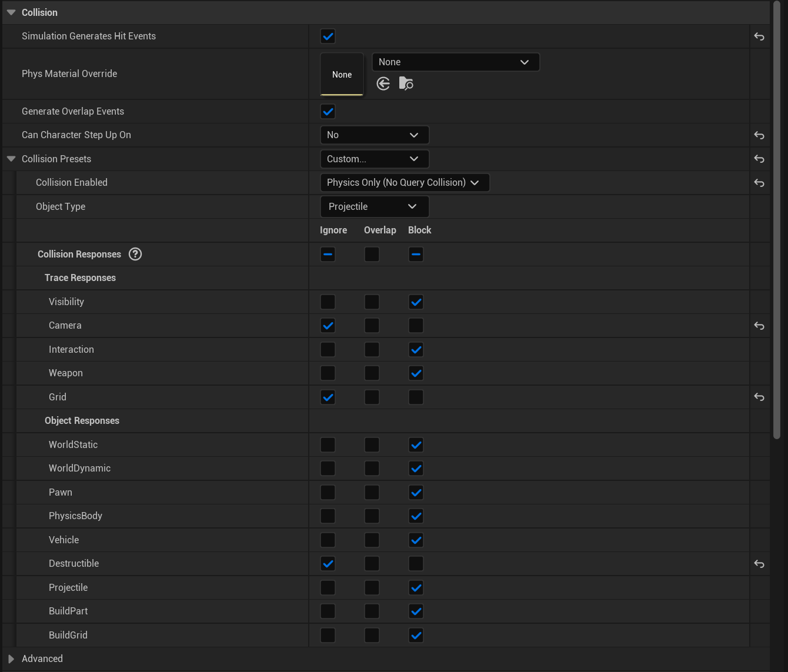Open the Collision Enabled dropdown

point(405,183)
